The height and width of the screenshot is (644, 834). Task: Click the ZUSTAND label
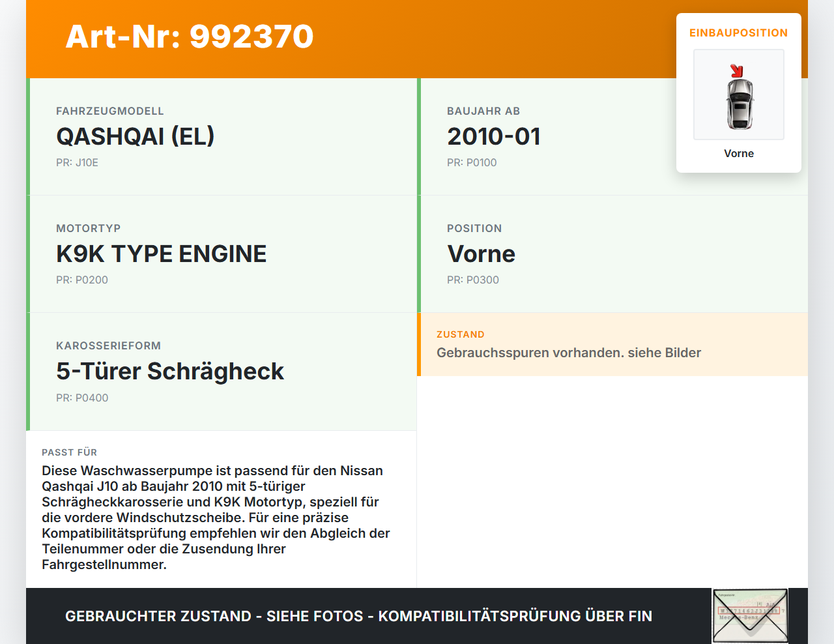461,334
